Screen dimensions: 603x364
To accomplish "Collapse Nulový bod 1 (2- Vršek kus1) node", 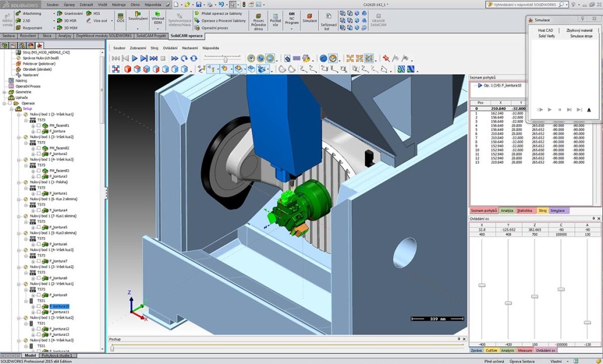I will click(x=19, y=115).
